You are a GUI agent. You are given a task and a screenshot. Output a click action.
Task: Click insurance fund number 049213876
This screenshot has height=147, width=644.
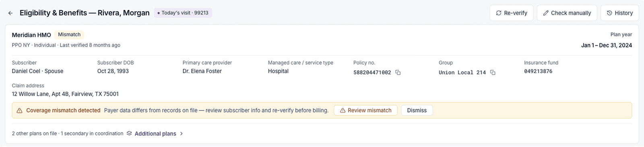[x=538, y=71]
